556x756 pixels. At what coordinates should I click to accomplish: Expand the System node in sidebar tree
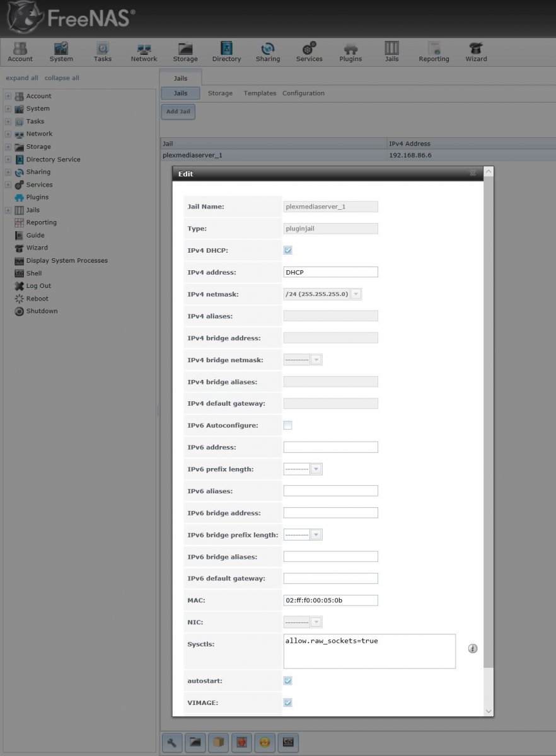[8, 109]
